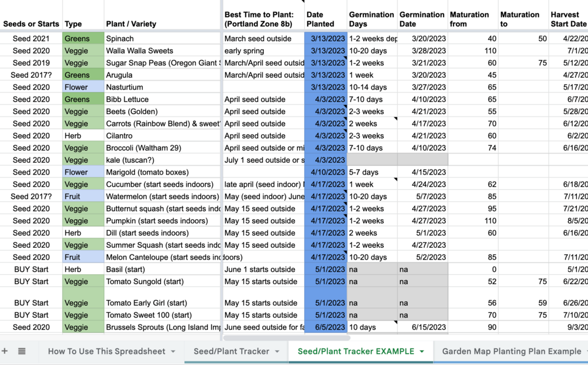
Task: Add a new sheet with the plus icon
Action: [x=5, y=350]
